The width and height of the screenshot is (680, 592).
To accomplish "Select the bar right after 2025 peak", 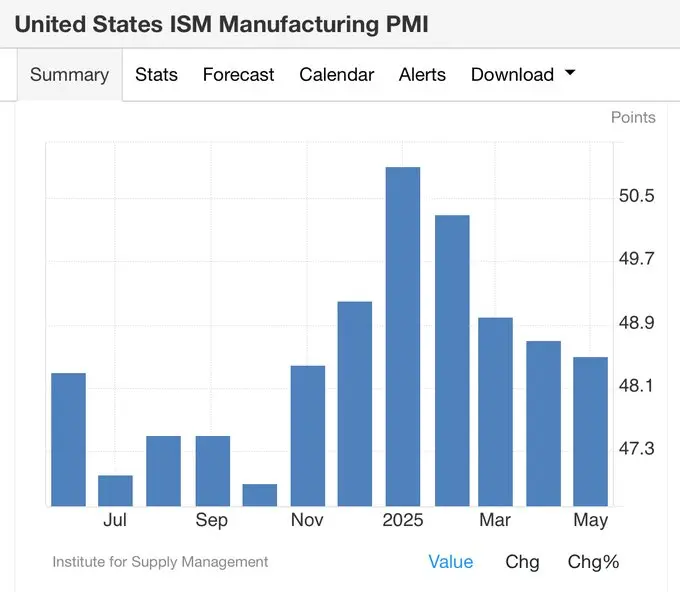I will point(451,360).
